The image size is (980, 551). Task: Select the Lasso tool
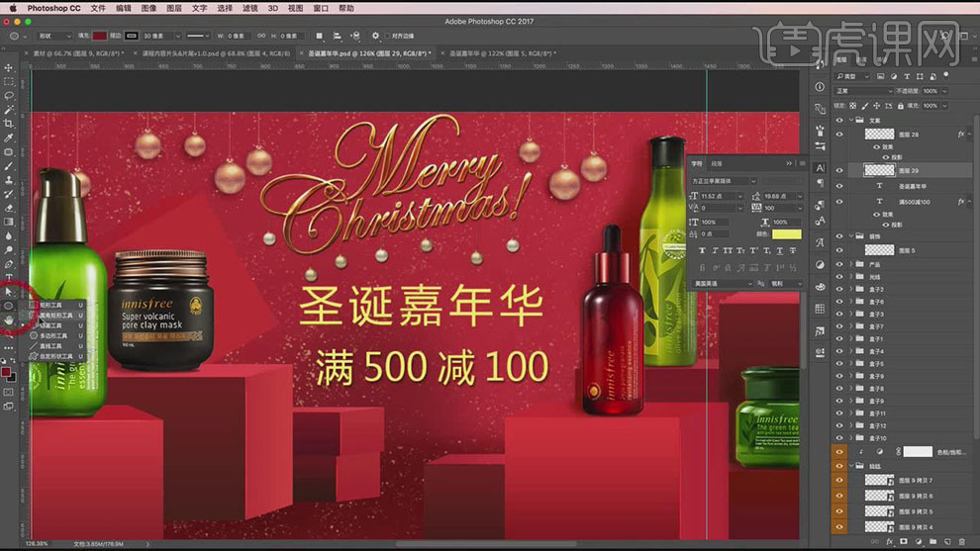(9, 96)
